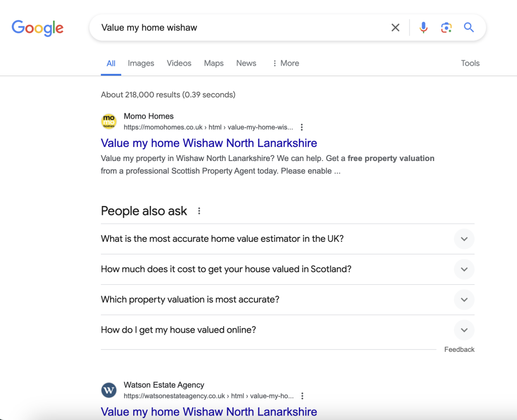This screenshot has width=517, height=420.
Task: Click the Watson Estate Agency favicon
Action: click(109, 390)
